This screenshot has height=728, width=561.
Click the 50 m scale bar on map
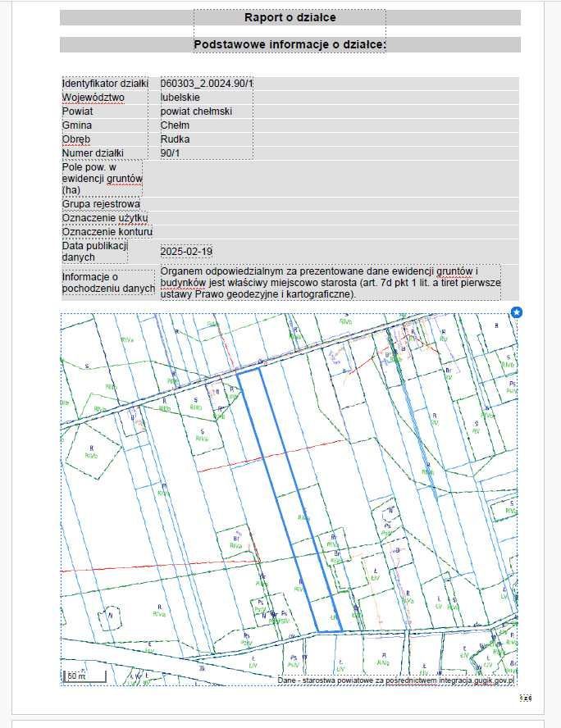pos(84,677)
